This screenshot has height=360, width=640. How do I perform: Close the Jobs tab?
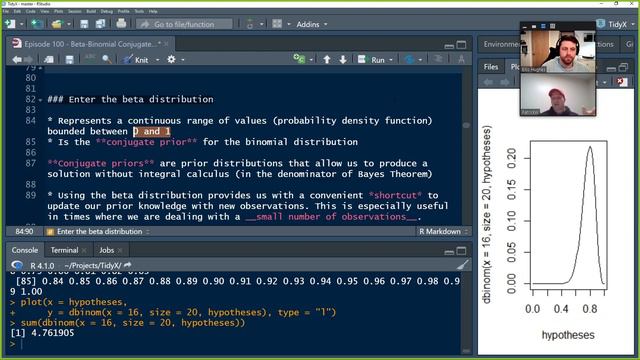click(x=120, y=250)
